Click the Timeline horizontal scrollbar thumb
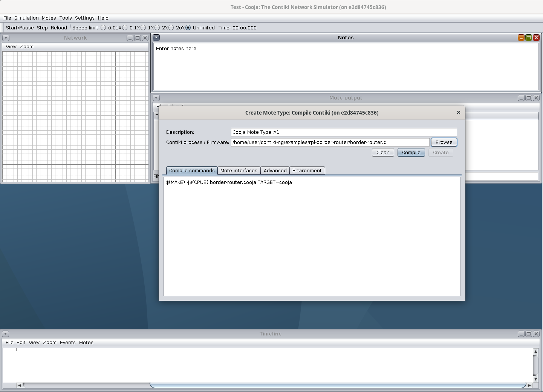543x392 pixels. click(338, 385)
